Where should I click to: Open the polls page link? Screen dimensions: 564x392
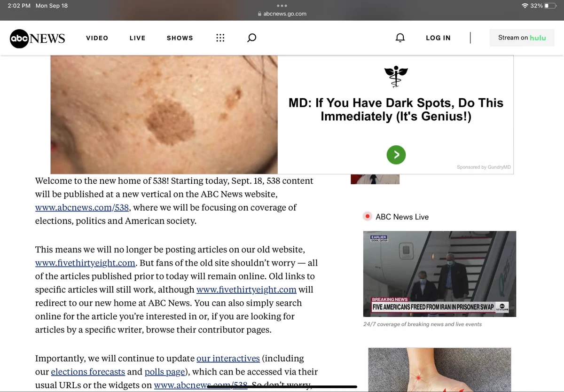164,372
